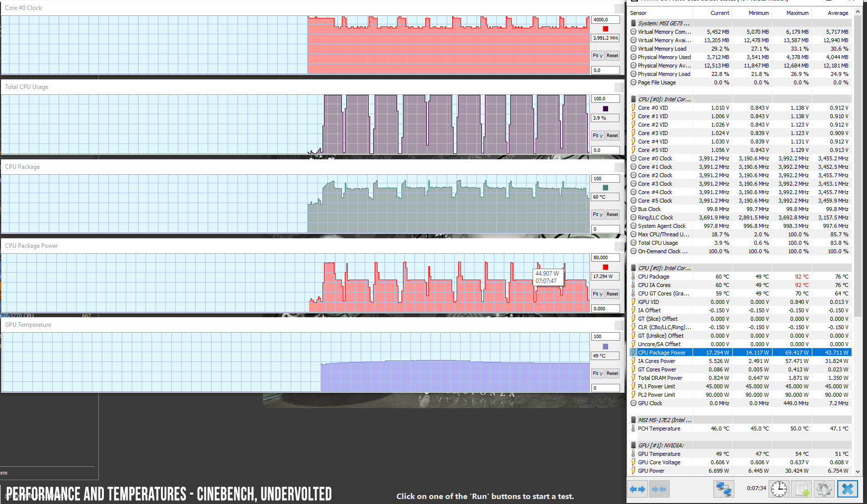This screenshot has width=867, height=504.
Task: Click lavender swatch in GPU Temperature graph
Action: click(605, 347)
